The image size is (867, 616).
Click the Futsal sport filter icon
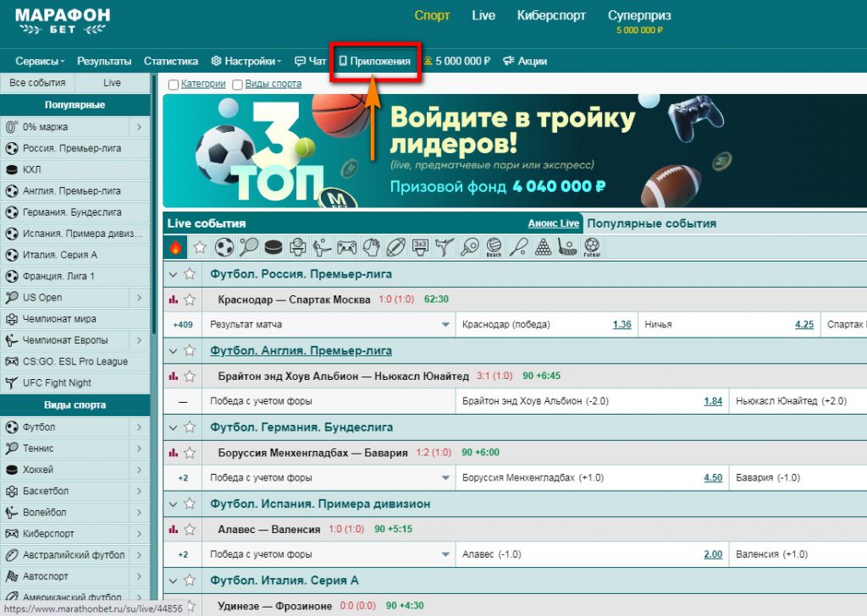592,247
